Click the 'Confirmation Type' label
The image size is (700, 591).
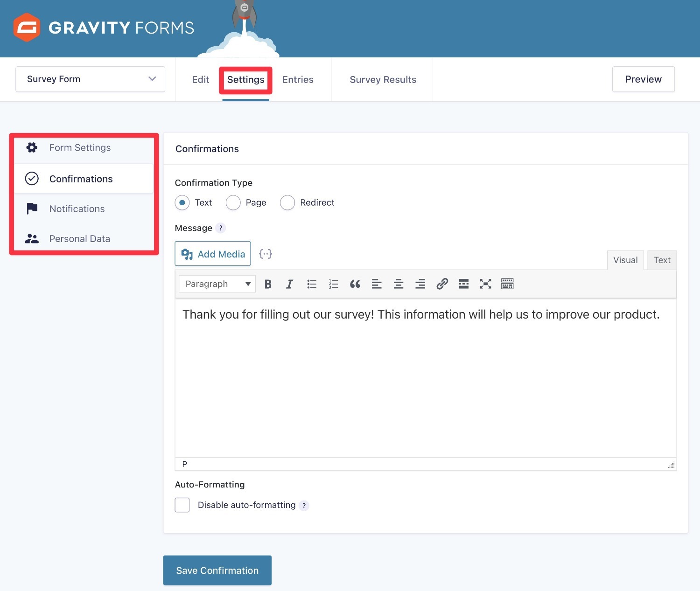click(x=213, y=183)
